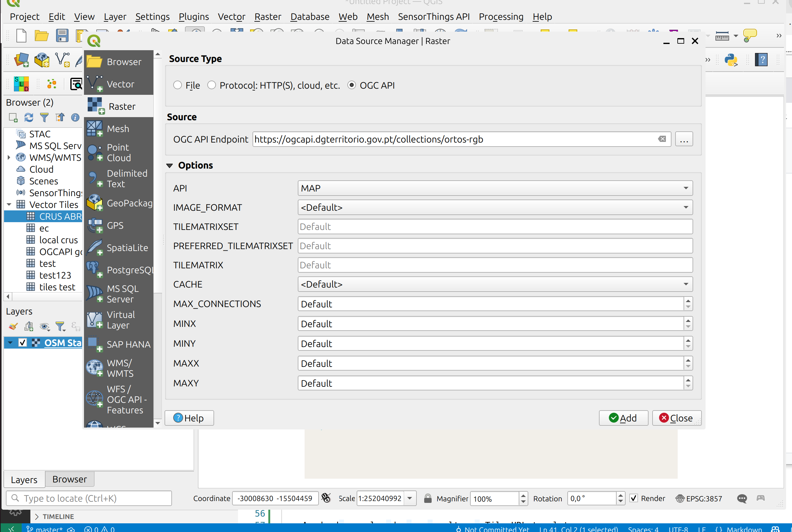Increase Rotation spinner value
The width and height of the screenshot is (792, 532).
coord(620,495)
